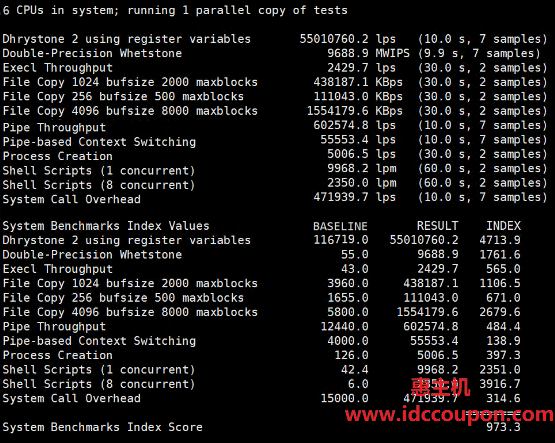This screenshot has width=555, height=443.
Task: Select Execl Throughput 2429.7 lps value
Action: (x=361, y=67)
